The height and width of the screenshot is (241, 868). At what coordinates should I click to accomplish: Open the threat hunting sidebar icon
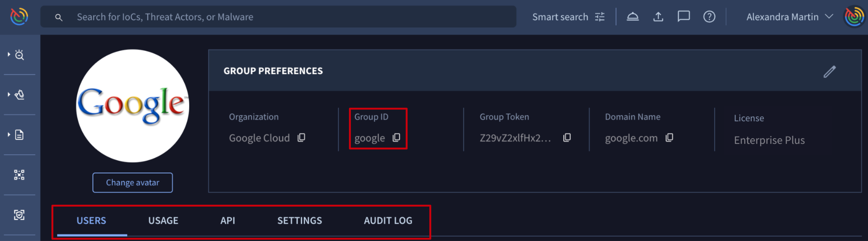click(x=19, y=55)
